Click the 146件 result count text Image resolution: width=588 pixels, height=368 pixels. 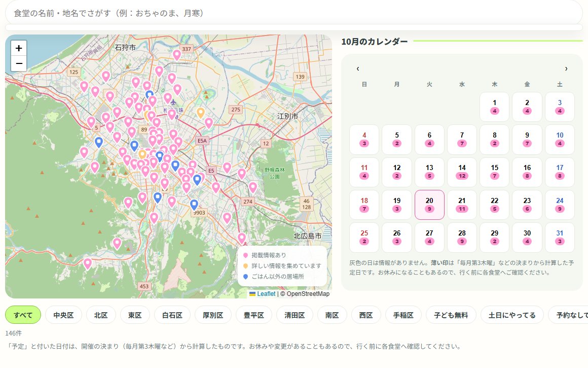pos(14,333)
